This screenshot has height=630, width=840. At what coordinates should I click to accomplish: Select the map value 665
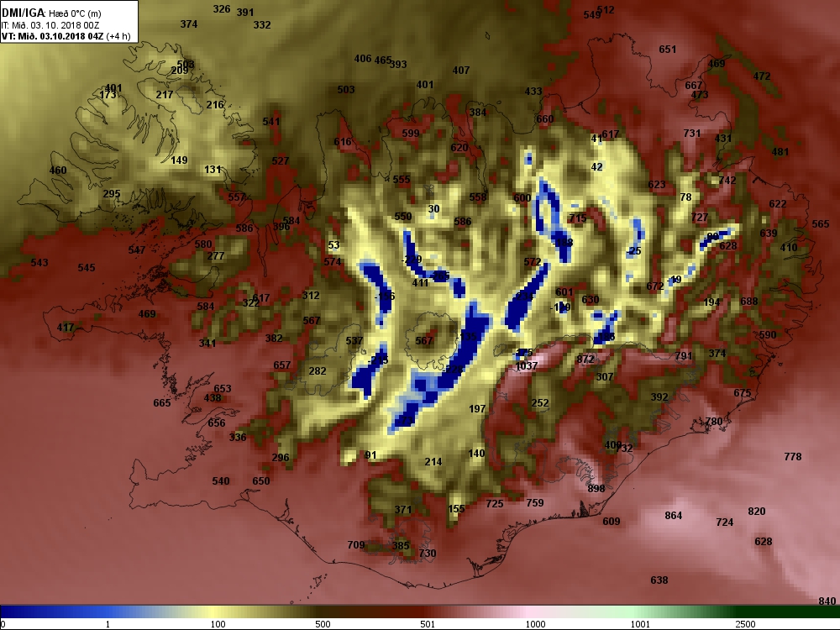point(162,402)
